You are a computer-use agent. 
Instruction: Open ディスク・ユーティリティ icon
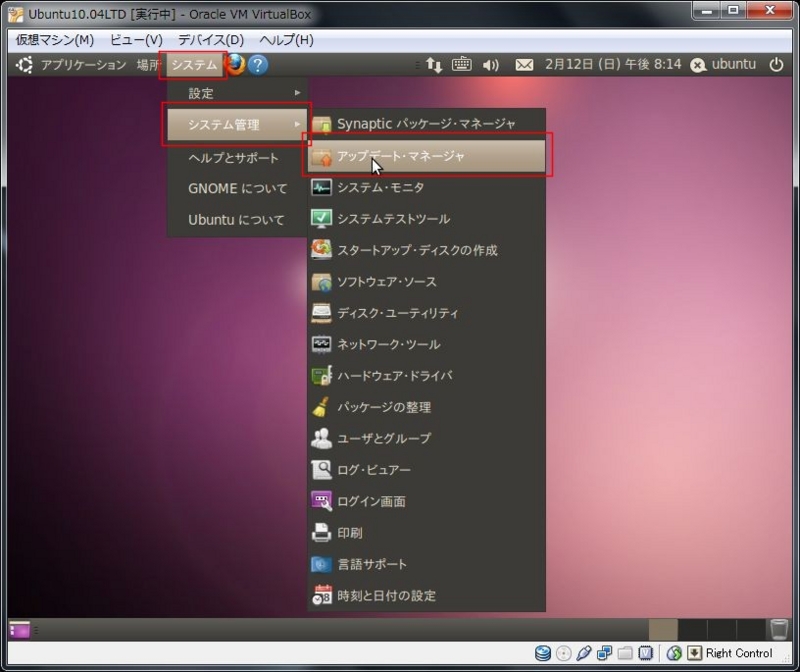click(321, 313)
